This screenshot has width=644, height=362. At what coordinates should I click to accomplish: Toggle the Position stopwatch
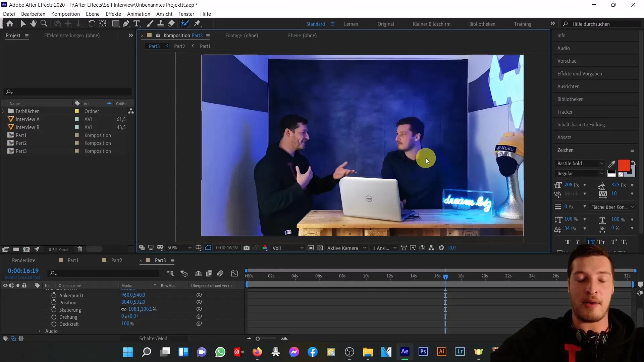click(54, 302)
